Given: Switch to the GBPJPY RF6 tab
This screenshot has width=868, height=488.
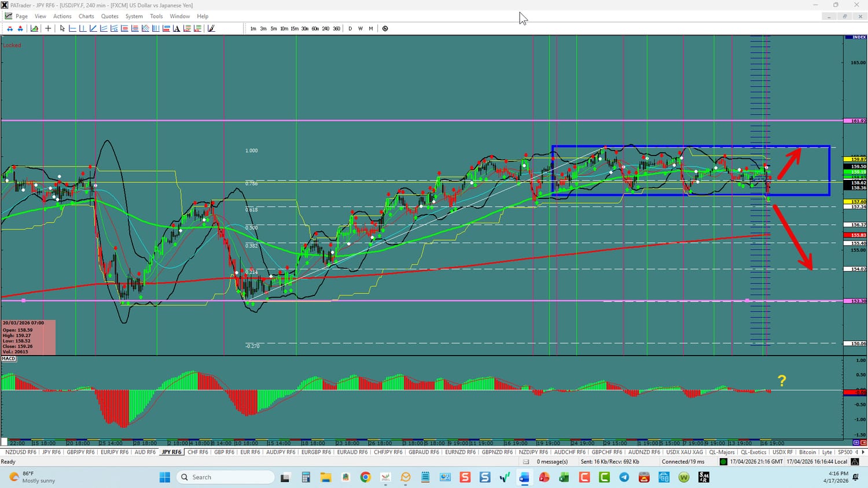Looking at the screenshot, I should pyautogui.click(x=80, y=452).
